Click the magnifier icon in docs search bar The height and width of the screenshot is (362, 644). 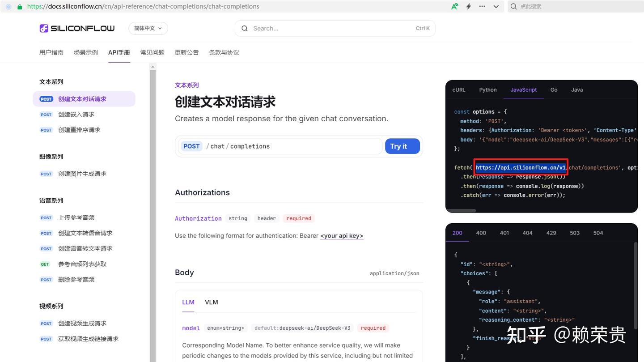[244, 28]
